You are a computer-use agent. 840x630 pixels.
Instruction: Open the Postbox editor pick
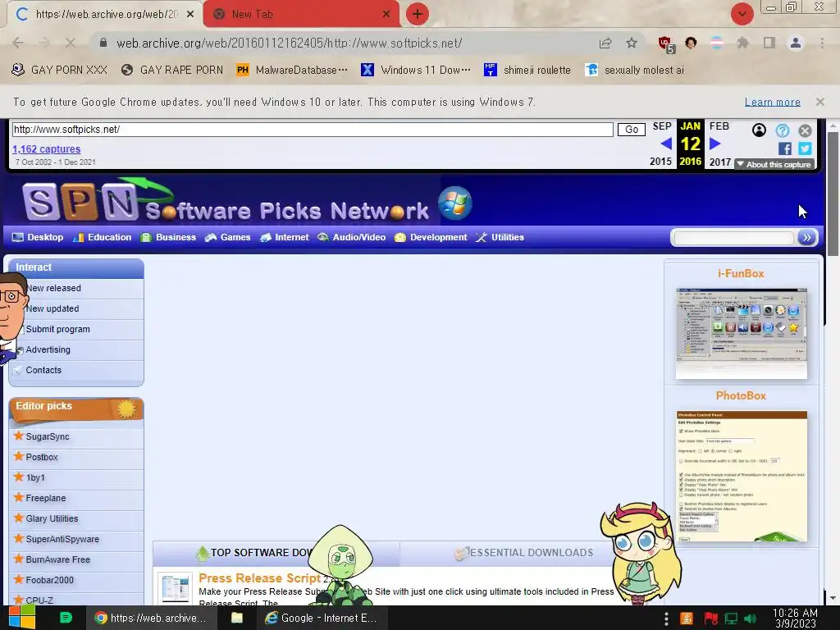click(42, 457)
